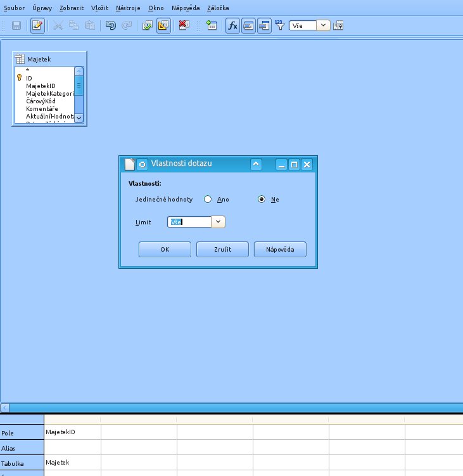Select the asterisk field in Majetek table
The height and width of the screenshot is (476, 463).
point(28,70)
